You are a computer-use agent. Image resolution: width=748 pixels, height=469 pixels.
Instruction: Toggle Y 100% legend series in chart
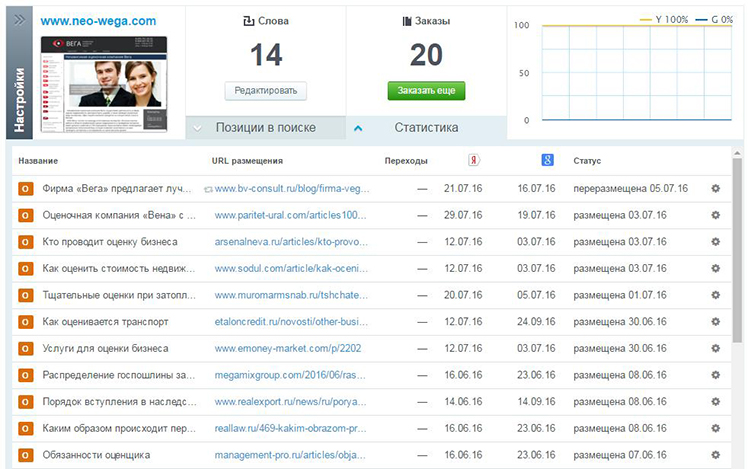point(664,20)
